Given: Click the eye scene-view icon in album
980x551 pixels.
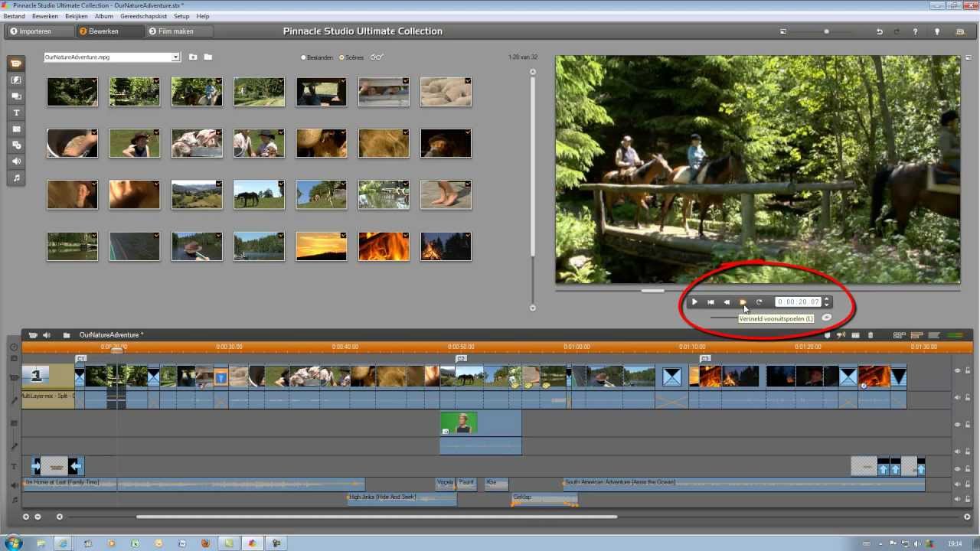Looking at the screenshot, I should pyautogui.click(x=376, y=57).
